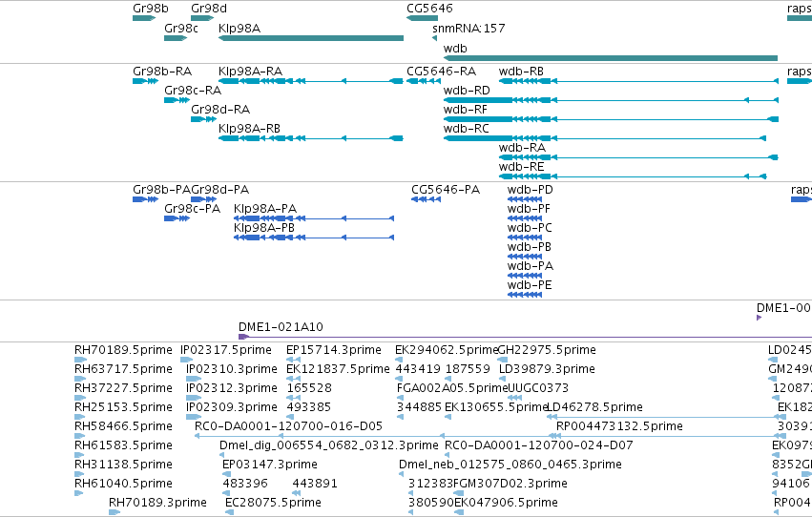Select the RH61583.5prime EST label
The image size is (812, 517).
[123, 445]
